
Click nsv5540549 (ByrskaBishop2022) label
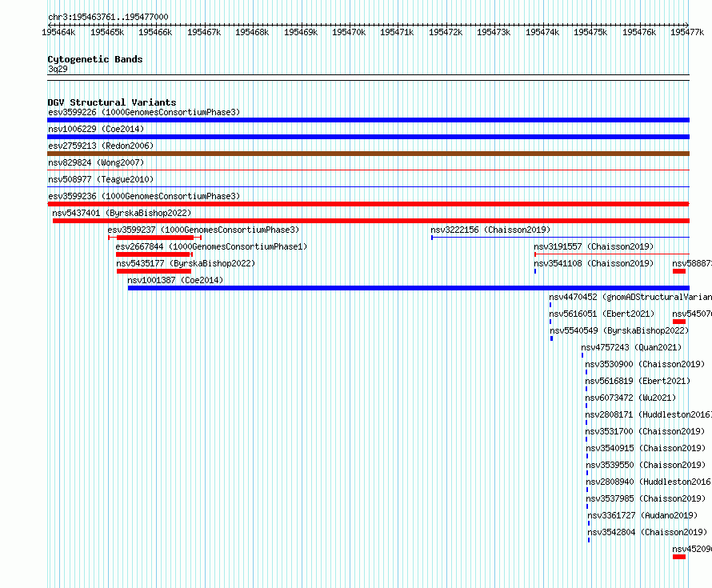coord(619,330)
